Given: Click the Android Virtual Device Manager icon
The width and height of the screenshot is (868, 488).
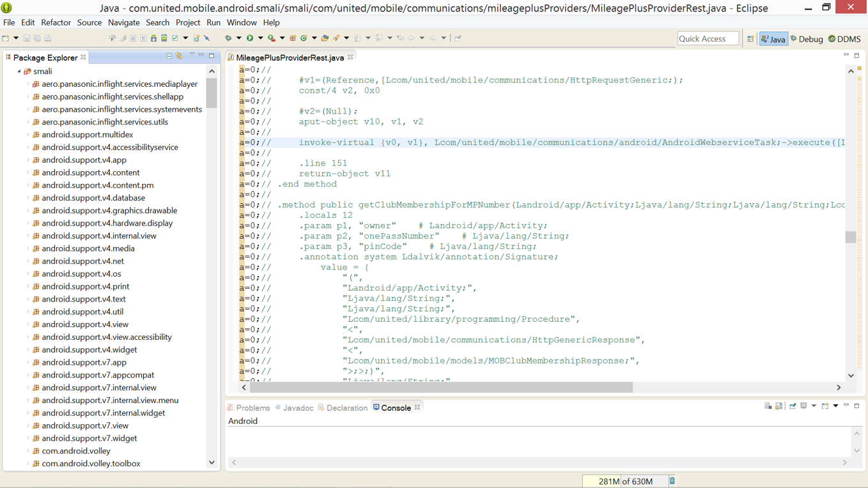Looking at the screenshot, I should (164, 38).
